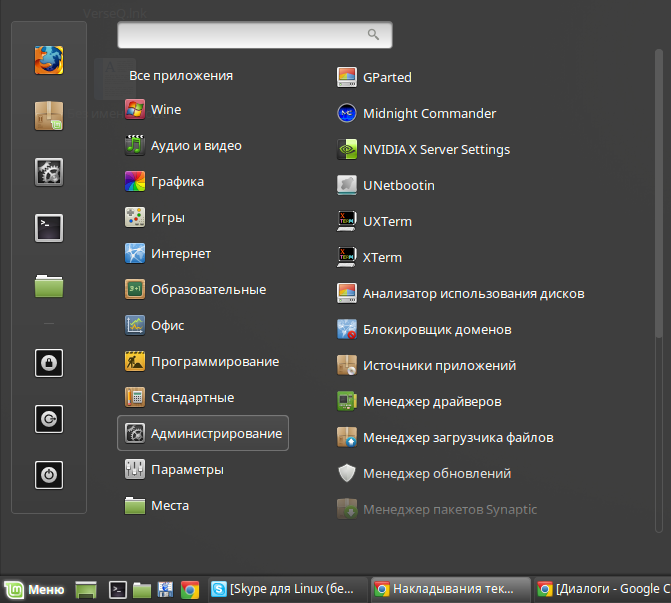Open Software Manager package icon in sidebar
The image size is (671, 603).
coord(49,116)
